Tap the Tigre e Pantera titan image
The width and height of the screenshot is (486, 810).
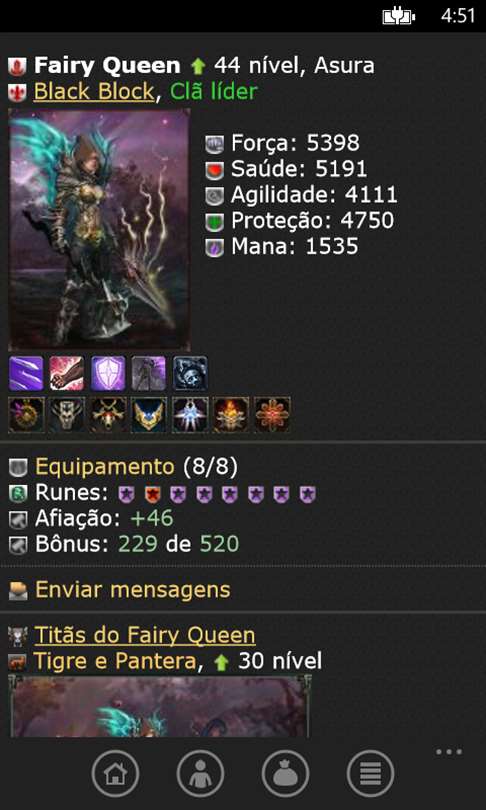coord(160,706)
